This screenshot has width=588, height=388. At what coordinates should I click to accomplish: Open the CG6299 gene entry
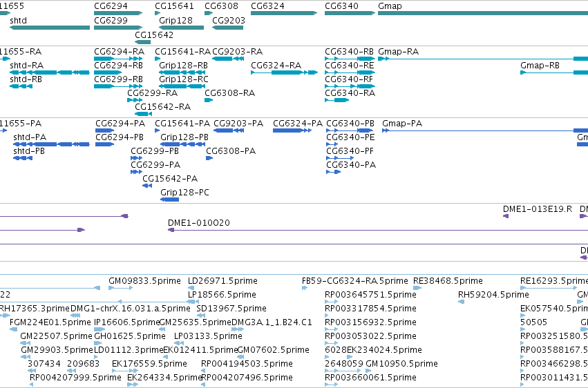pyautogui.click(x=118, y=28)
